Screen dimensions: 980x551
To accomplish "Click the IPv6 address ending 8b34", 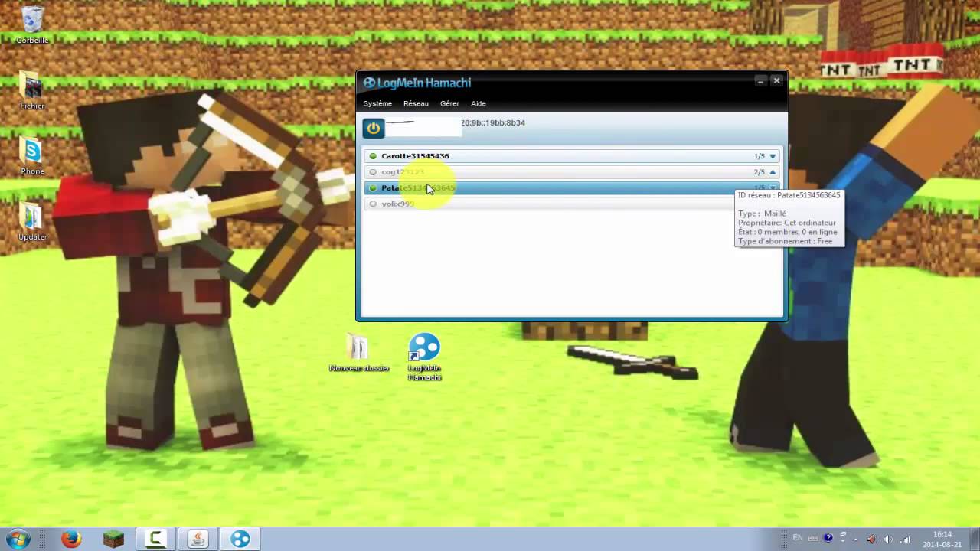I will [x=493, y=122].
